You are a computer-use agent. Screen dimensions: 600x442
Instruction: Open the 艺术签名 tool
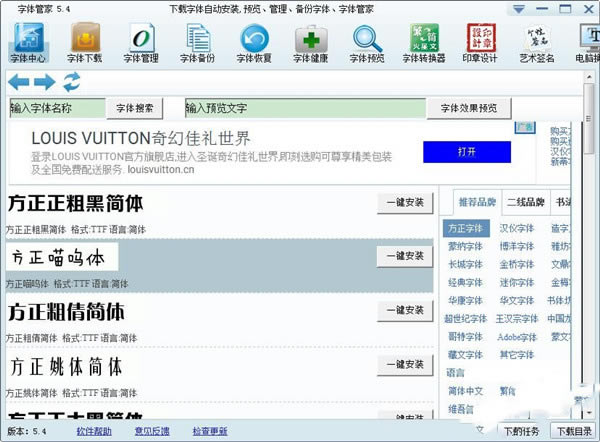pyautogui.click(x=537, y=42)
